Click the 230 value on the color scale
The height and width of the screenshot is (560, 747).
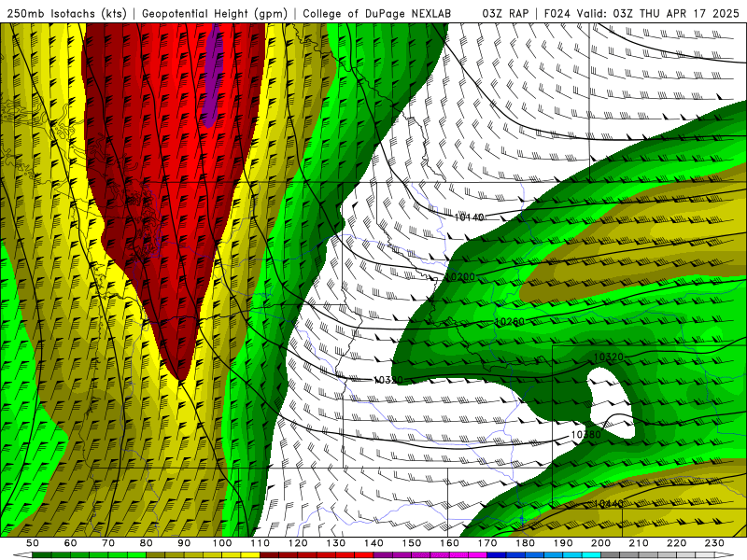pos(715,543)
